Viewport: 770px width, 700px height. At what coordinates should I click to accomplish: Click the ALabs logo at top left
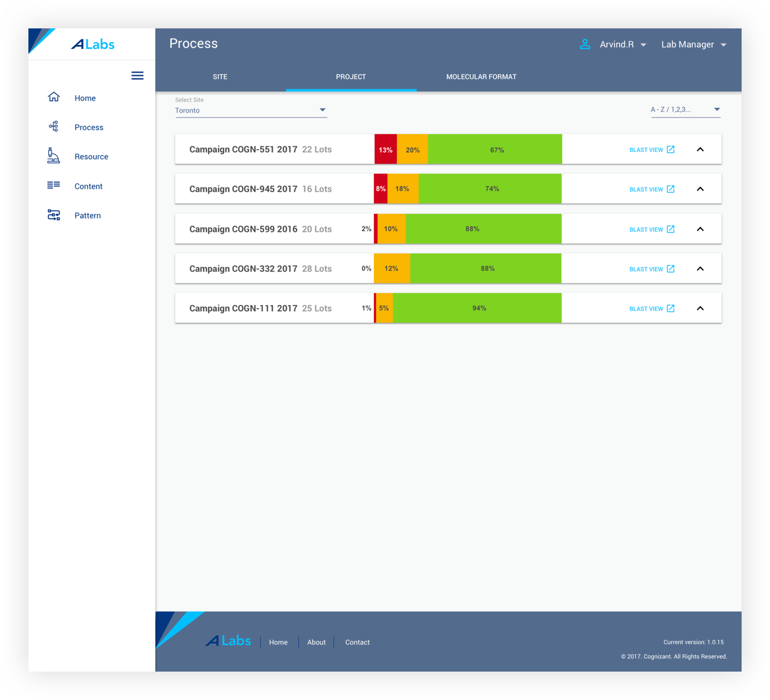click(93, 44)
